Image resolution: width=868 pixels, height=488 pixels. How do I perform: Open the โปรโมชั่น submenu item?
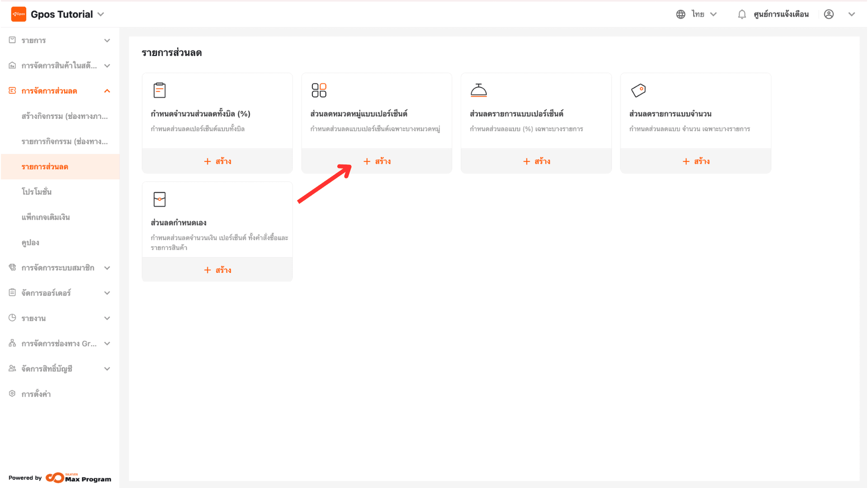pyautogui.click(x=37, y=192)
